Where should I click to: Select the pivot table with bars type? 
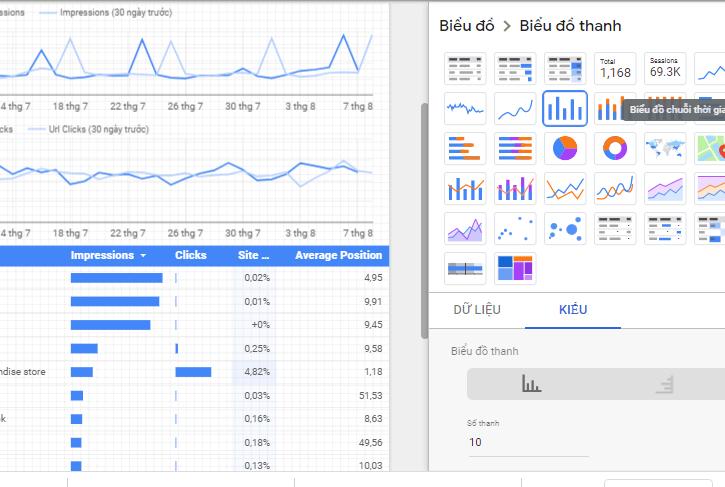[x=665, y=228]
